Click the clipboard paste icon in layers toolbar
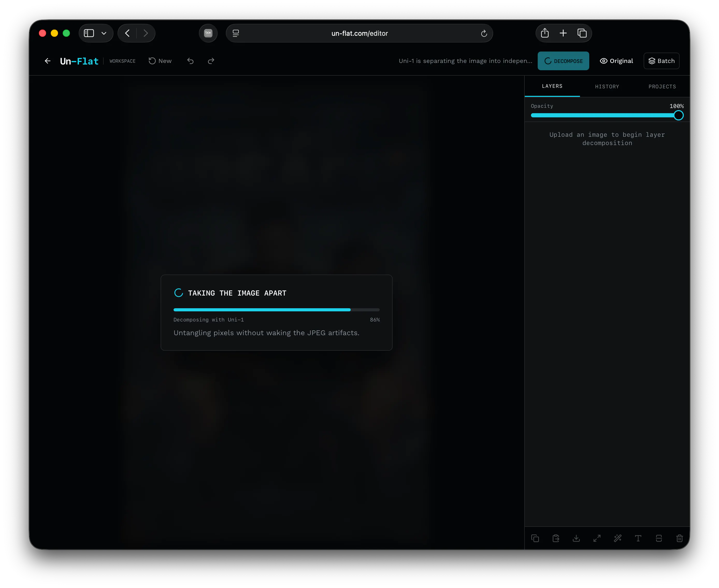Screen dimensions: 719x588 click(556, 538)
